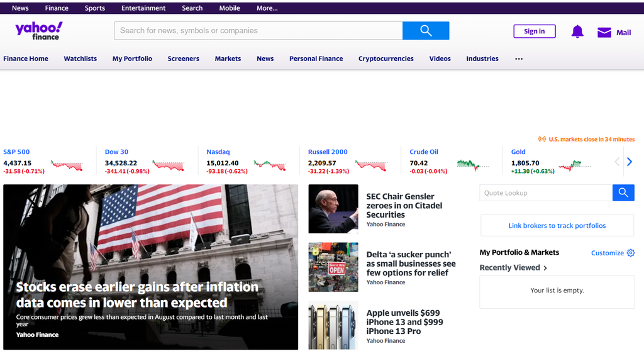Click the Gold sparkline chart

[x=574, y=165]
